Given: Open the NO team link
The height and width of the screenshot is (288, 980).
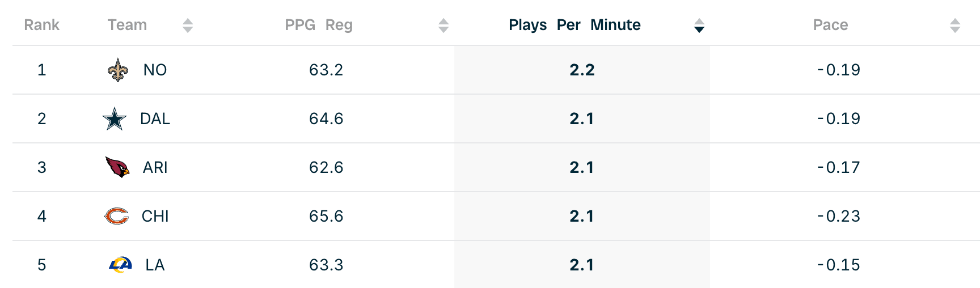Looking at the screenshot, I should [155, 70].
